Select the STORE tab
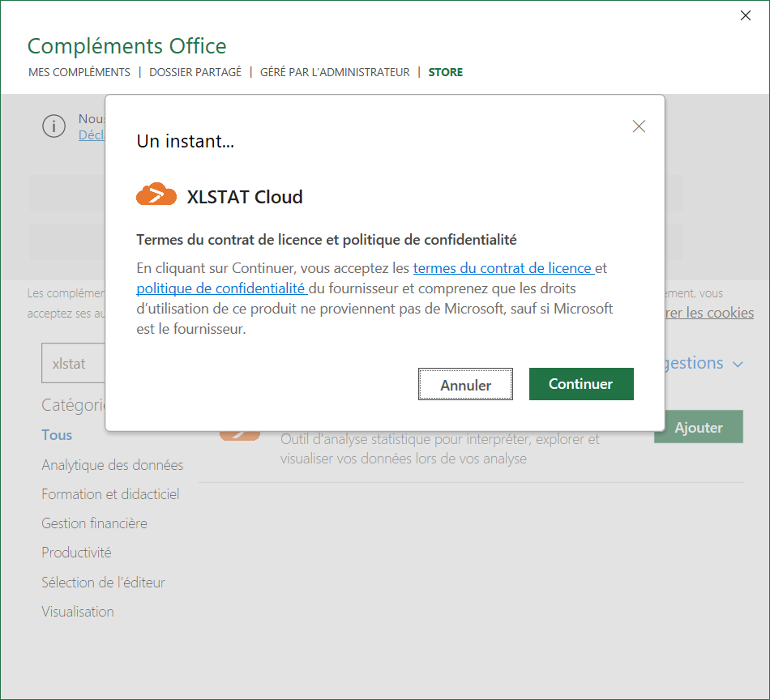The width and height of the screenshot is (770, 700). coord(446,72)
